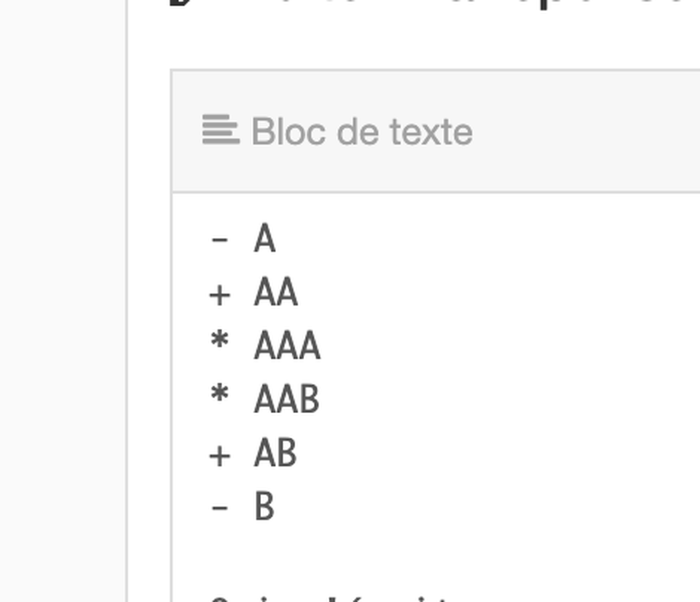Screen dimensions: 700x602
Task: Click the cut-off text at block bottom
Action: coord(330,597)
